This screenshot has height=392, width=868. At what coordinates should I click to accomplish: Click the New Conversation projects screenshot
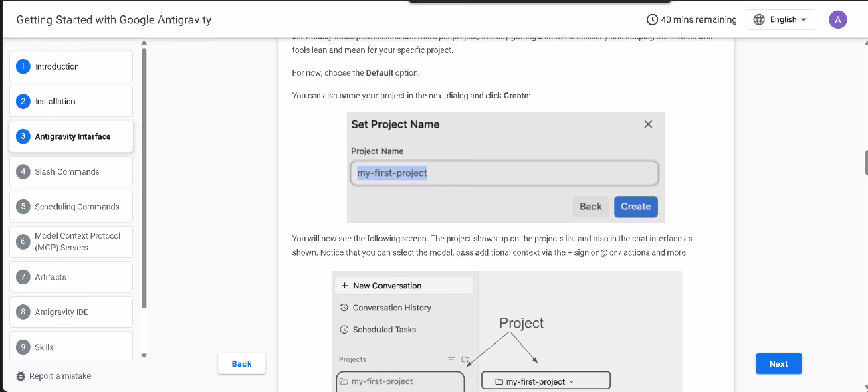coord(507,331)
